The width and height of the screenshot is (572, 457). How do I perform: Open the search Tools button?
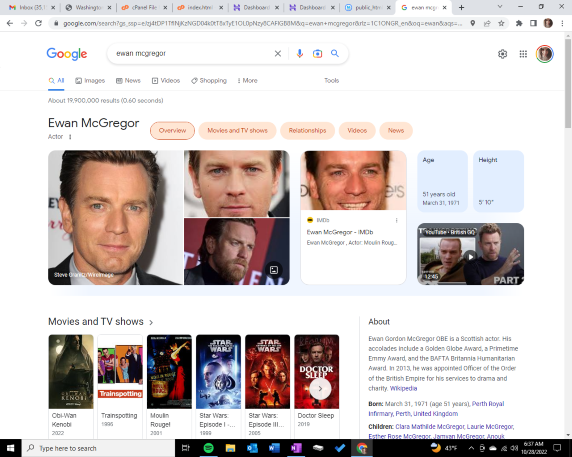coord(332,81)
